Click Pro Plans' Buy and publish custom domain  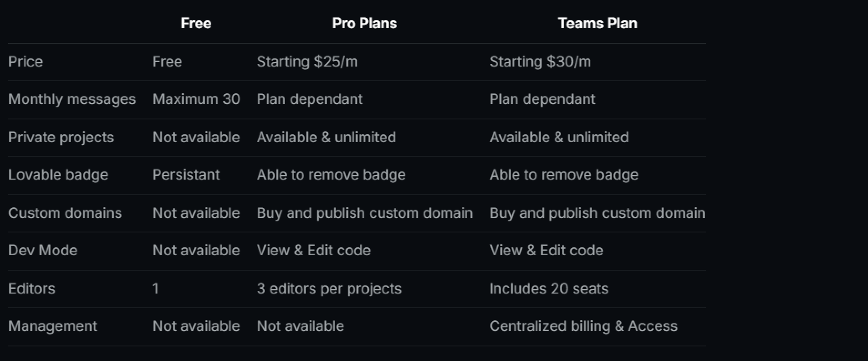(364, 213)
